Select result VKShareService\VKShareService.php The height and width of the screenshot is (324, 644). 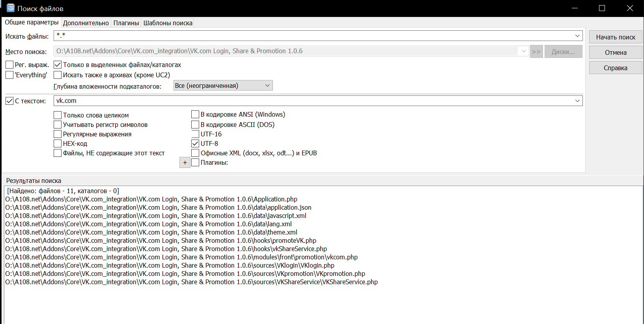pyautogui.click(x=191, y=282)
